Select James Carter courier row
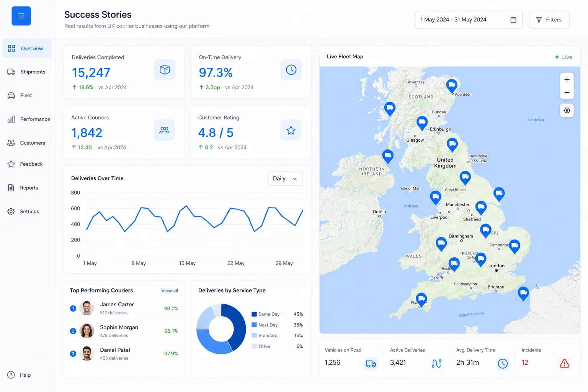This screenshot has width=588, height=392. click(x=124, y=308)
